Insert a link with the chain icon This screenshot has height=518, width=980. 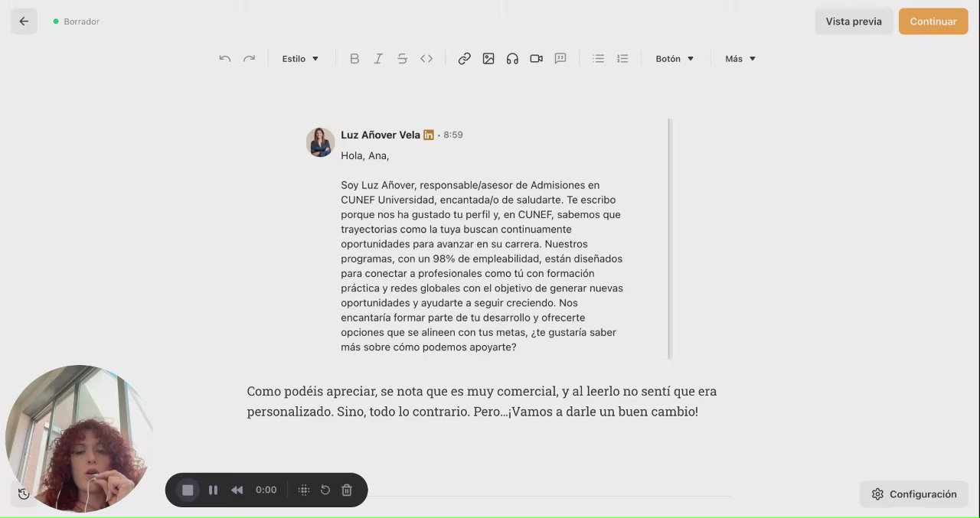coord(464,59)
